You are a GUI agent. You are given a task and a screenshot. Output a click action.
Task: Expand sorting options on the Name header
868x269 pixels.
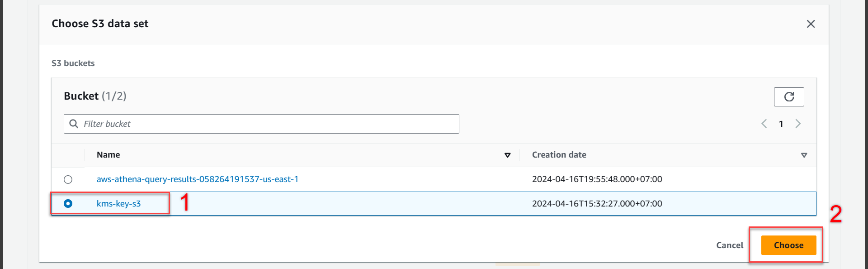point(507,155)
